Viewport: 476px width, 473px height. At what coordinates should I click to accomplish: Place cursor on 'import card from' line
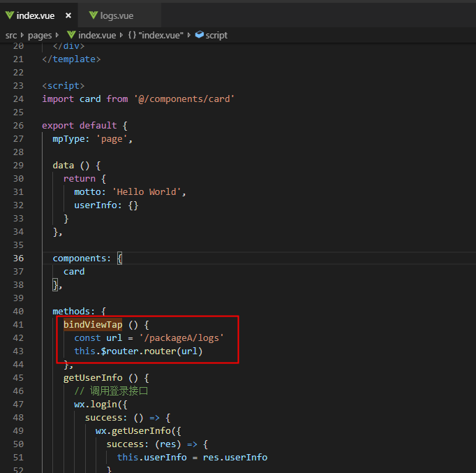138,99
